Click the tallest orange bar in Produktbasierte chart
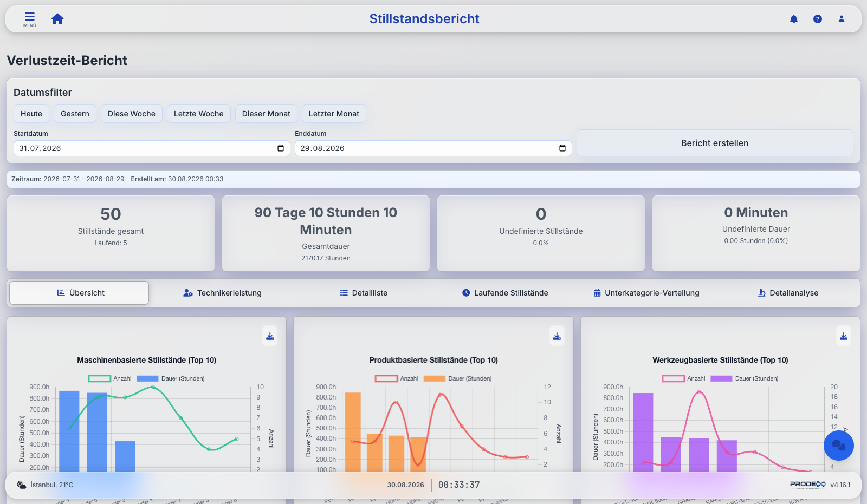This screenshot has height=504, width=867. click(353, 432)
